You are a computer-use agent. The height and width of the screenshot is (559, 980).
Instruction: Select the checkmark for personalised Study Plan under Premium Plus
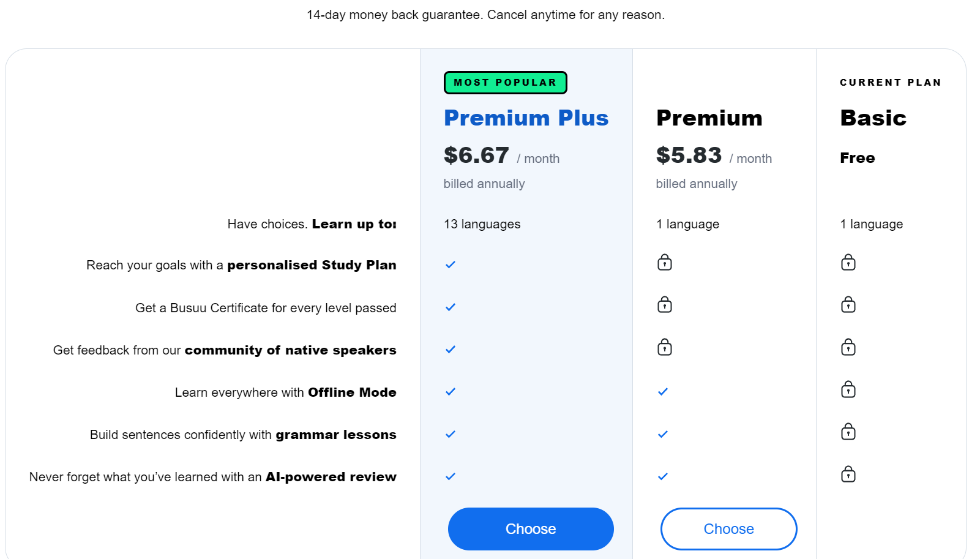pyautogui.click(x=450, y=264)
